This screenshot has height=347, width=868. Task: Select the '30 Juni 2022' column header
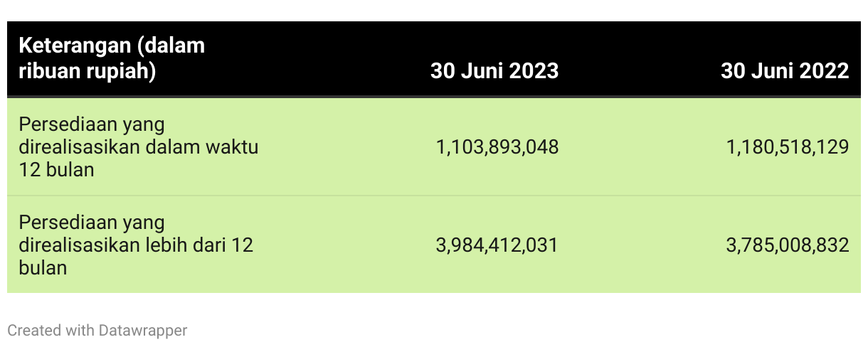point(785,71)
